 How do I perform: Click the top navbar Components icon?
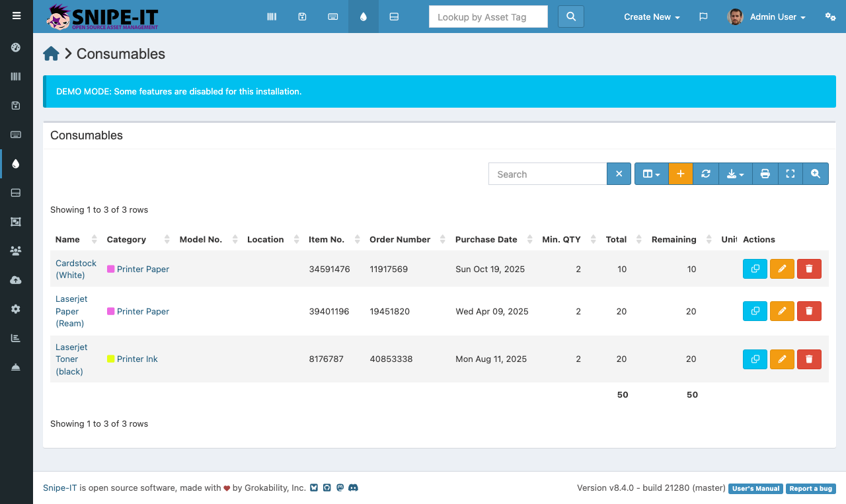click(394, 17)
